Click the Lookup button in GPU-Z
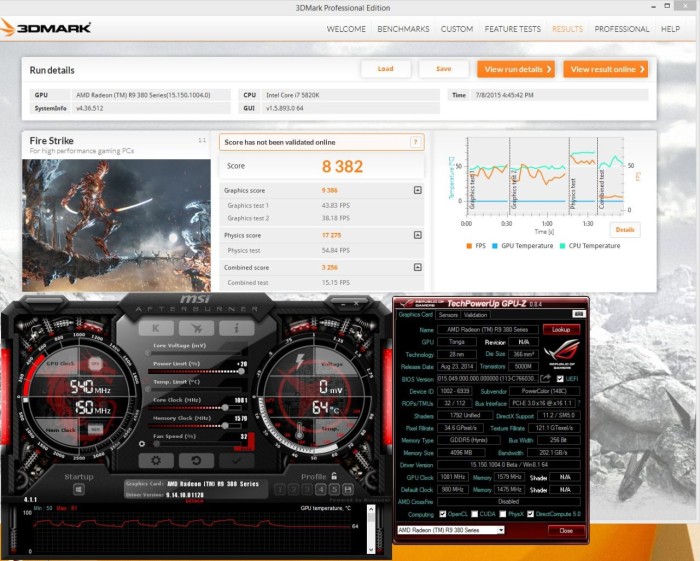 point(561,329)
